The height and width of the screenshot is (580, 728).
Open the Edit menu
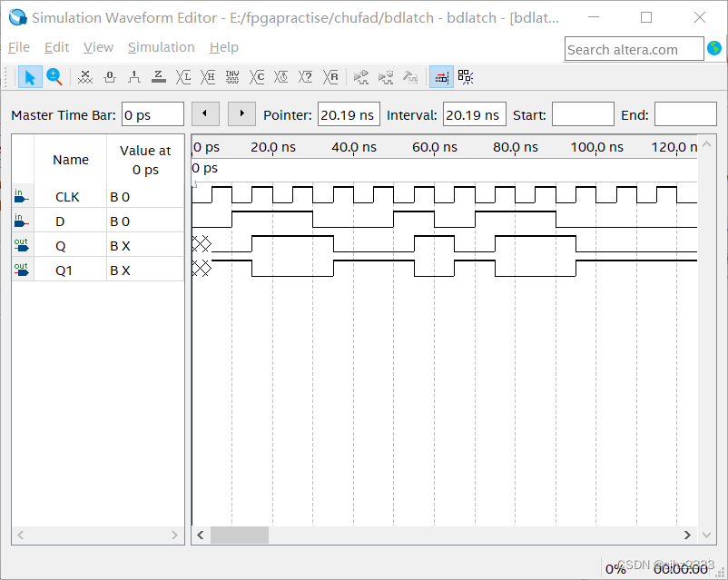pyautogui.click(x=56, y=47)
